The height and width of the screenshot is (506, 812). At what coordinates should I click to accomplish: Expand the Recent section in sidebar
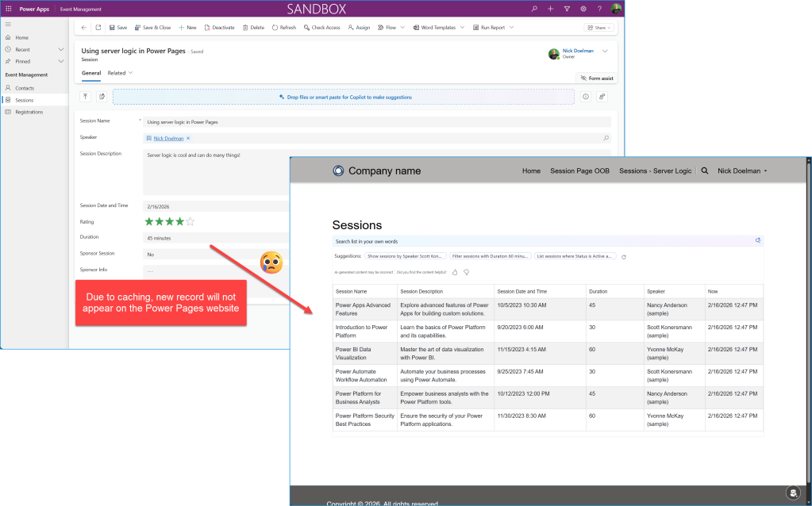click(x=61, y=49)
